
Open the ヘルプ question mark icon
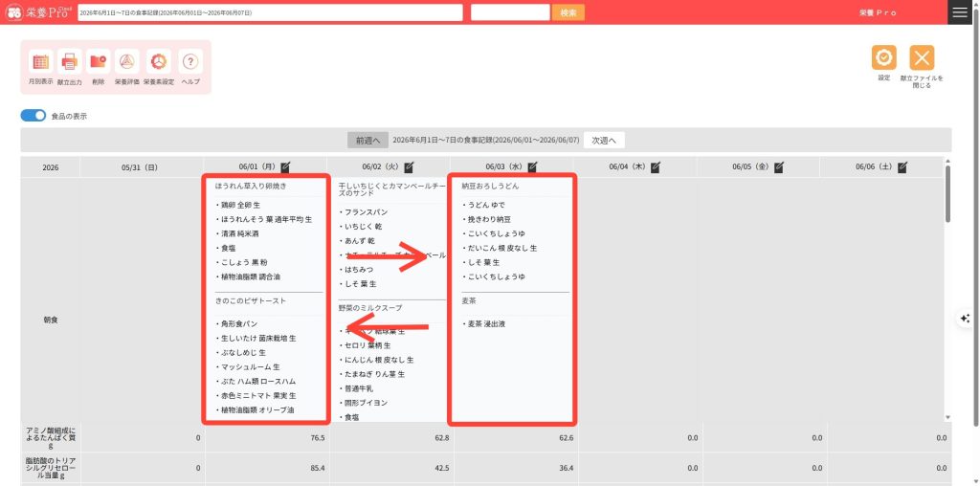(190, 62)
